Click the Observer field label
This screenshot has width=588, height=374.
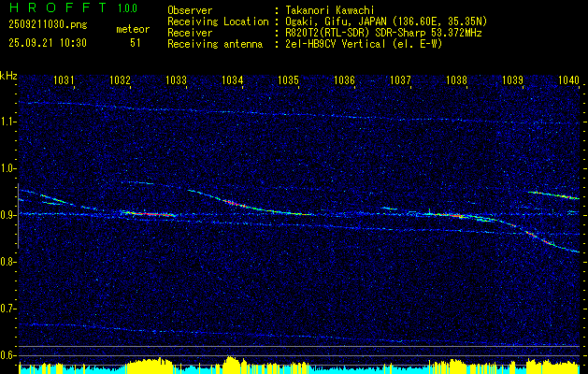pos(190,10)
